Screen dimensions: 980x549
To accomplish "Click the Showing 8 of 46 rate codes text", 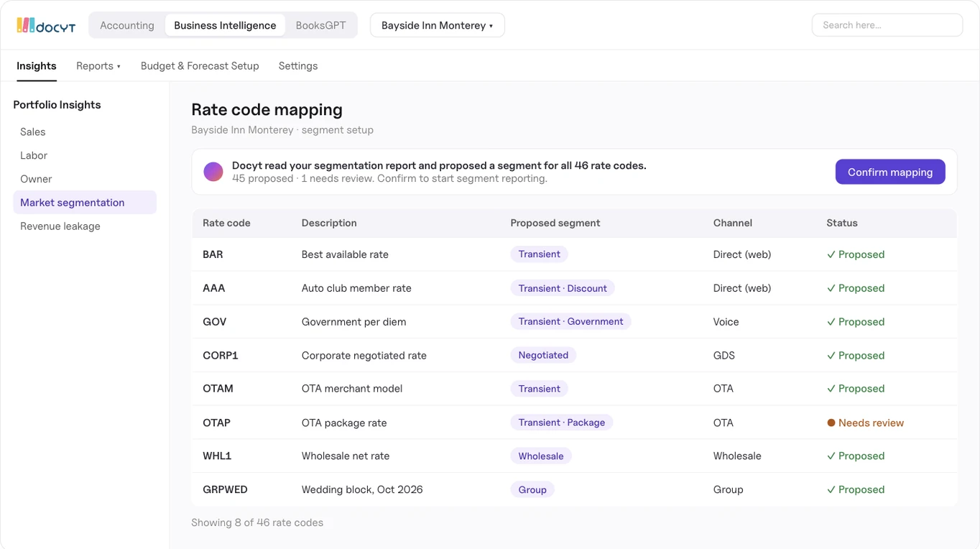I will 257,522.
